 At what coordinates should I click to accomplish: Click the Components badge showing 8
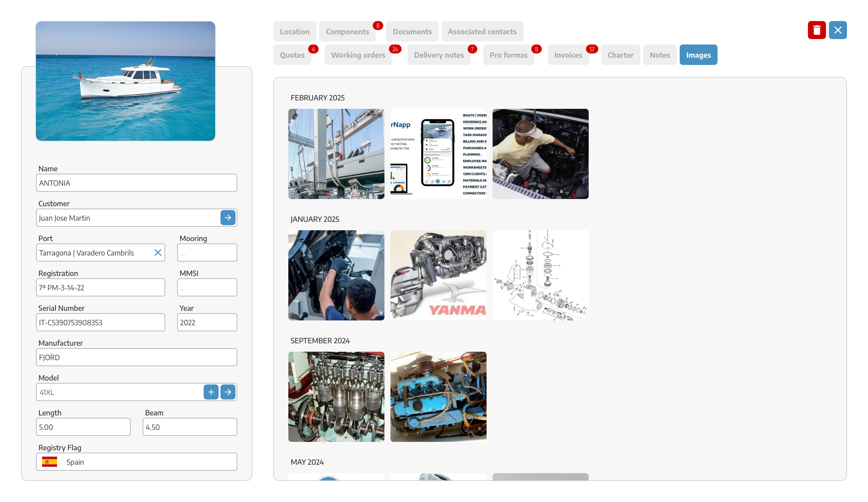pos(378,26)
